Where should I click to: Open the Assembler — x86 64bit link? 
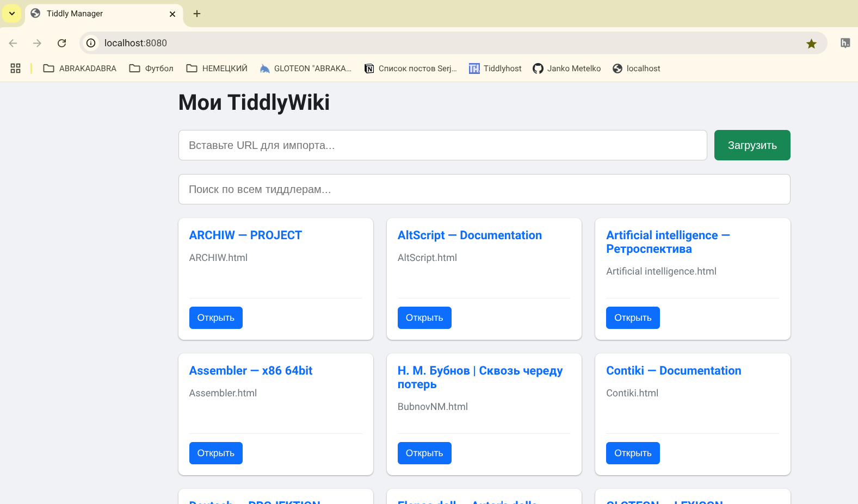pos(251,371)
